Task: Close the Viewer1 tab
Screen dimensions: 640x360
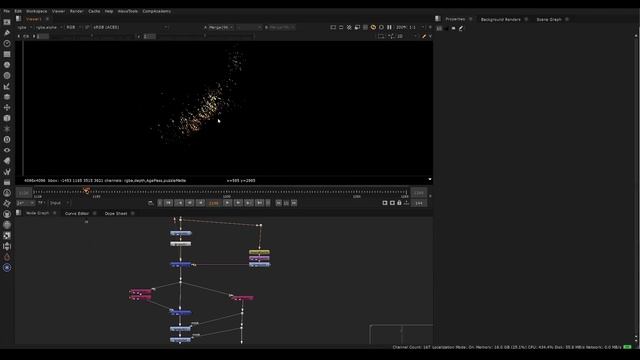Action: click(47, 19)
